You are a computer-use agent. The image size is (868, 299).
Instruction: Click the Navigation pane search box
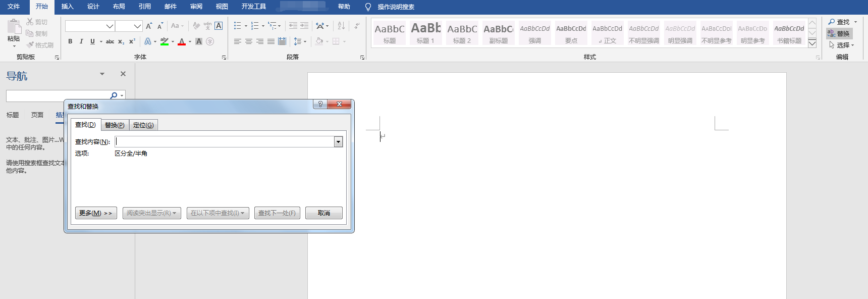click(58, 95)
